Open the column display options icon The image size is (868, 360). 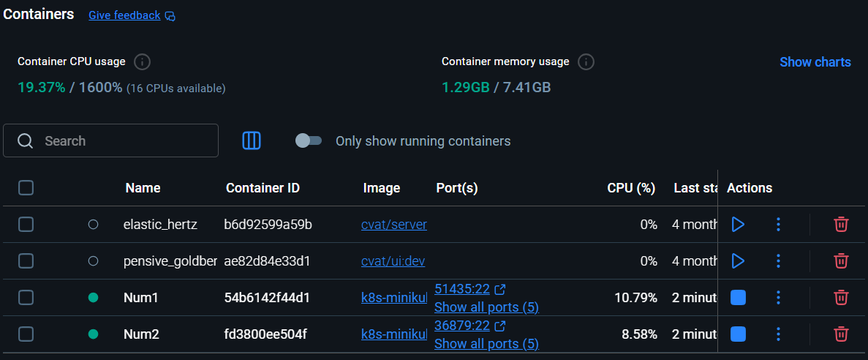coord(252,140)
